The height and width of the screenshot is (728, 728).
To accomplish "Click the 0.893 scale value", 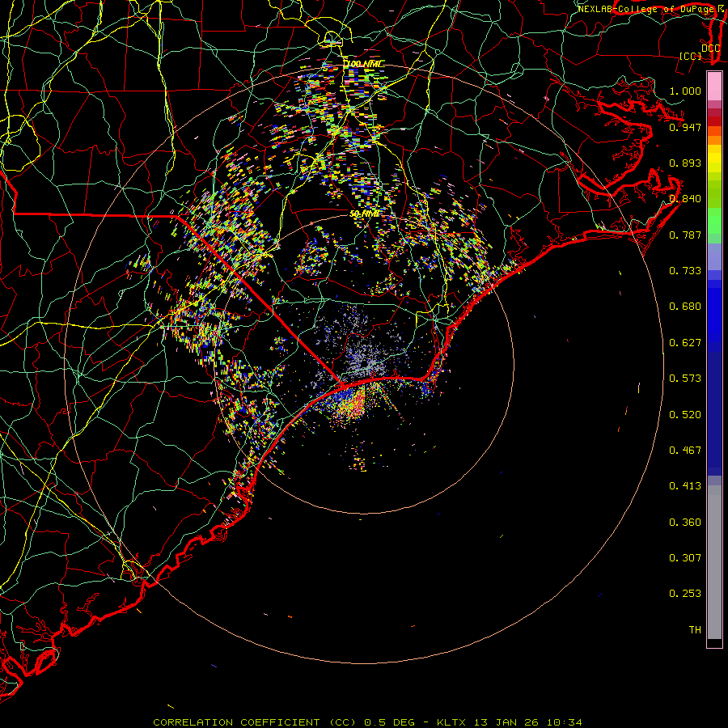I will [x=685, y=163].
